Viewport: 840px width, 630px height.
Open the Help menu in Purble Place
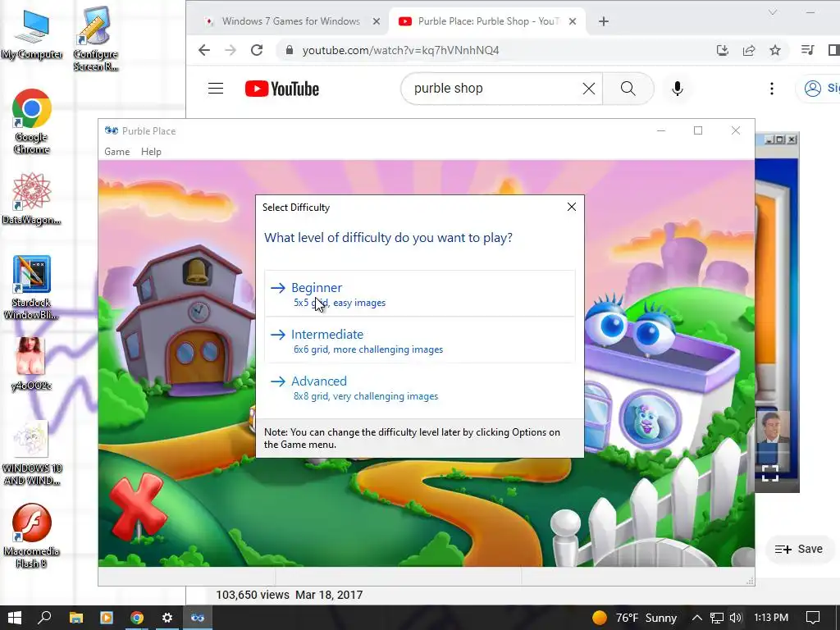pos(151,152)
